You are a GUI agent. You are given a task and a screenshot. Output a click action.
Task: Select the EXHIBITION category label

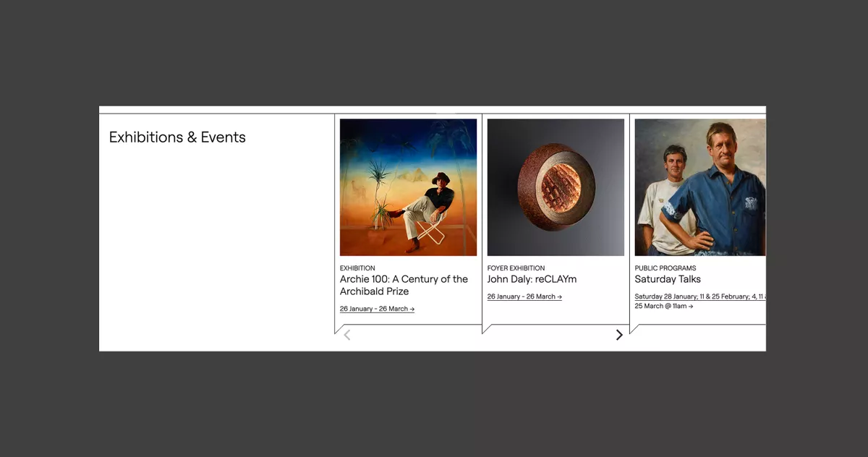point(357,268)
